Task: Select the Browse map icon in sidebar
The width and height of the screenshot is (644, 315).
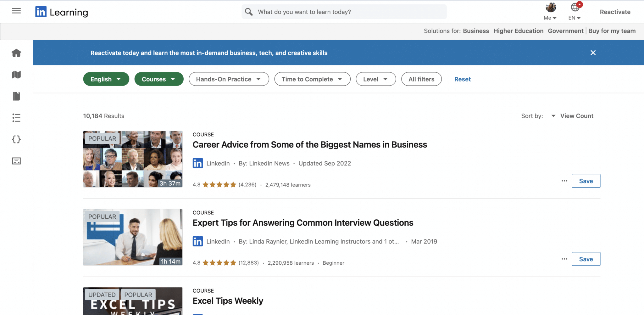Action: coord(16,75)
